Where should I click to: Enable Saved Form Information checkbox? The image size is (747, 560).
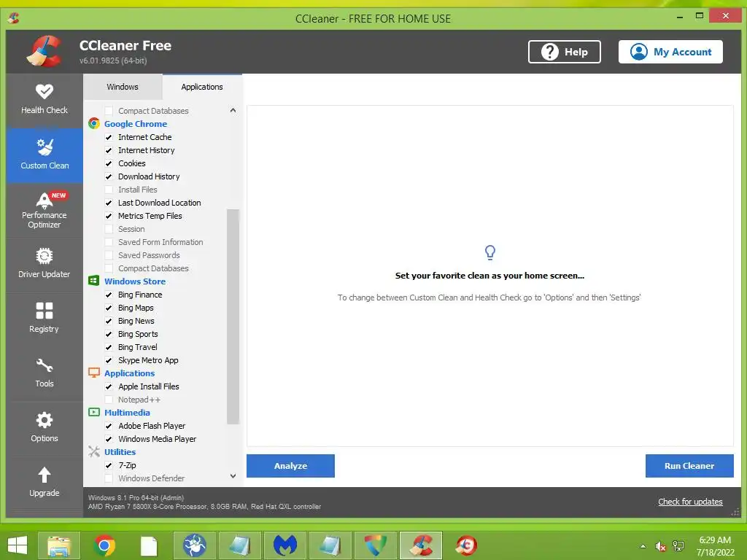pos(109,242)
